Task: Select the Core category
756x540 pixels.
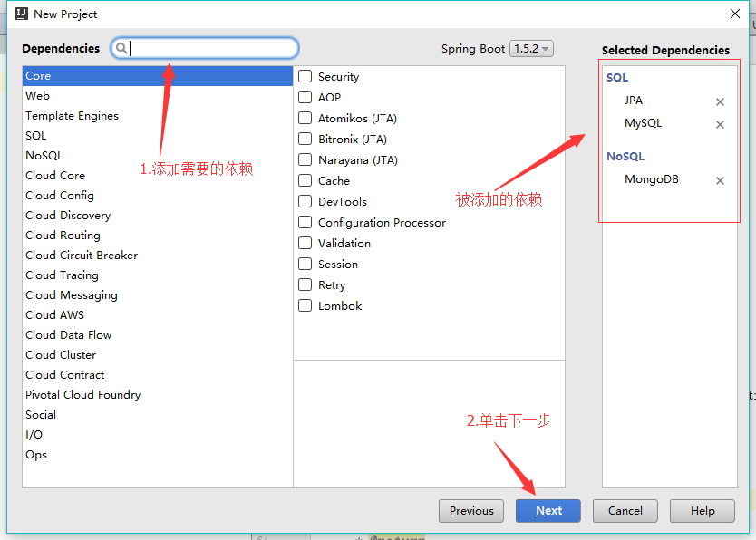Action: (x=158, y=75)
